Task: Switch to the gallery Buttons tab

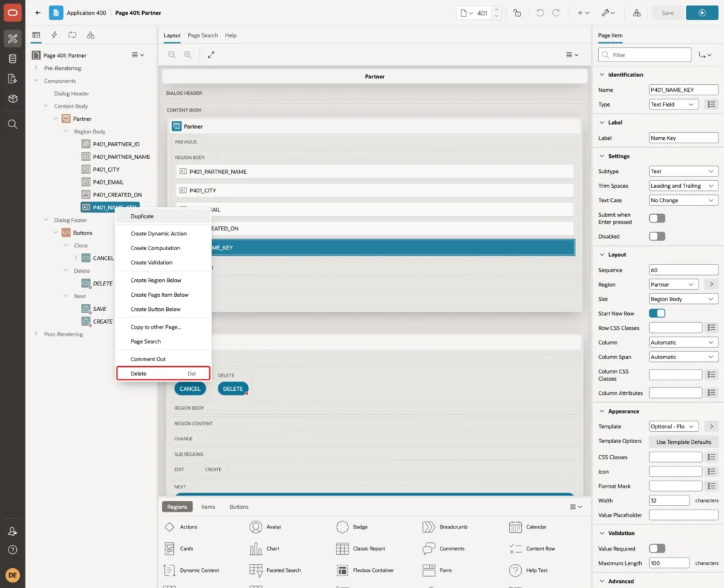Action: click(x=239, y=507)
